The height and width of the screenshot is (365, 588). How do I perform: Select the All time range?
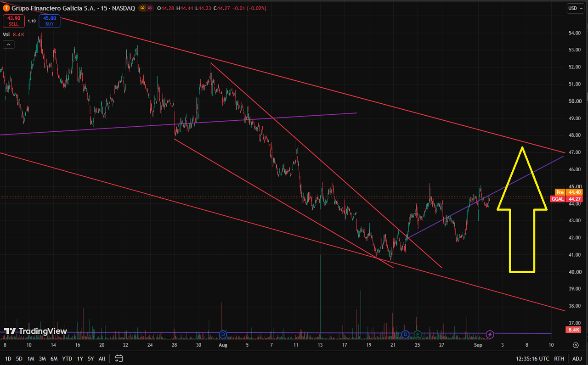click(102, 359)
